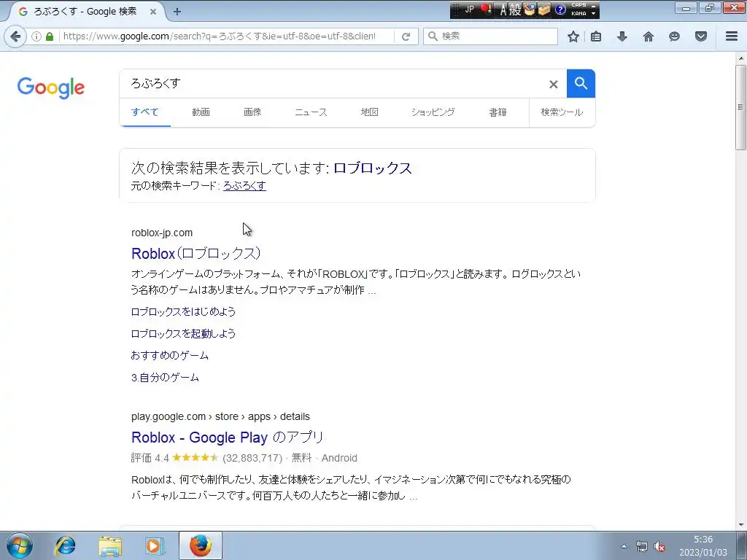
Task: Click the red IME microphone/speech icon
Action: point(486,9)
